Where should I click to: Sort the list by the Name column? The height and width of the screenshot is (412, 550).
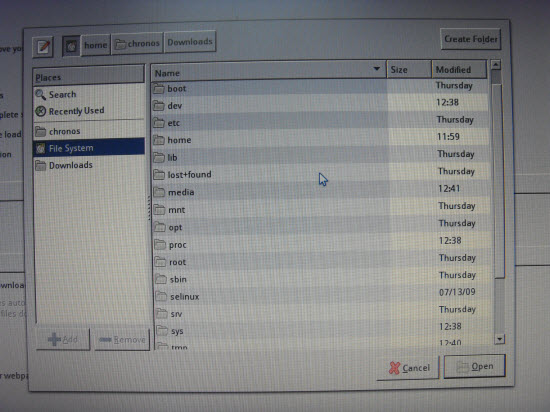coord(269,71)
